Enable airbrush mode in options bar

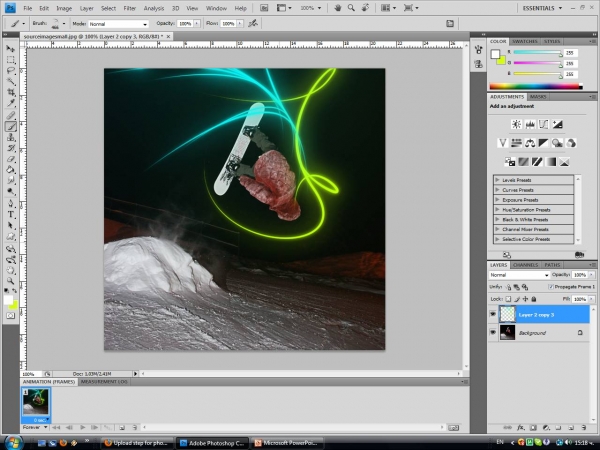point(253,24)
